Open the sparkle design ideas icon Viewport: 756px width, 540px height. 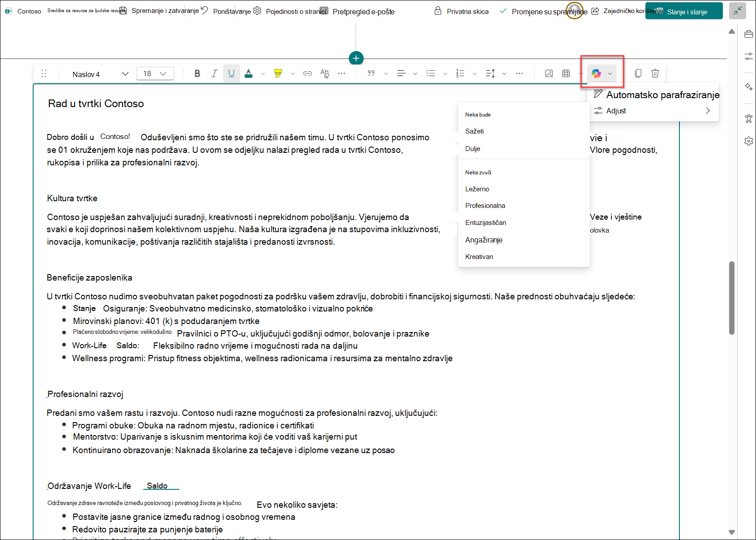(748, 86)
